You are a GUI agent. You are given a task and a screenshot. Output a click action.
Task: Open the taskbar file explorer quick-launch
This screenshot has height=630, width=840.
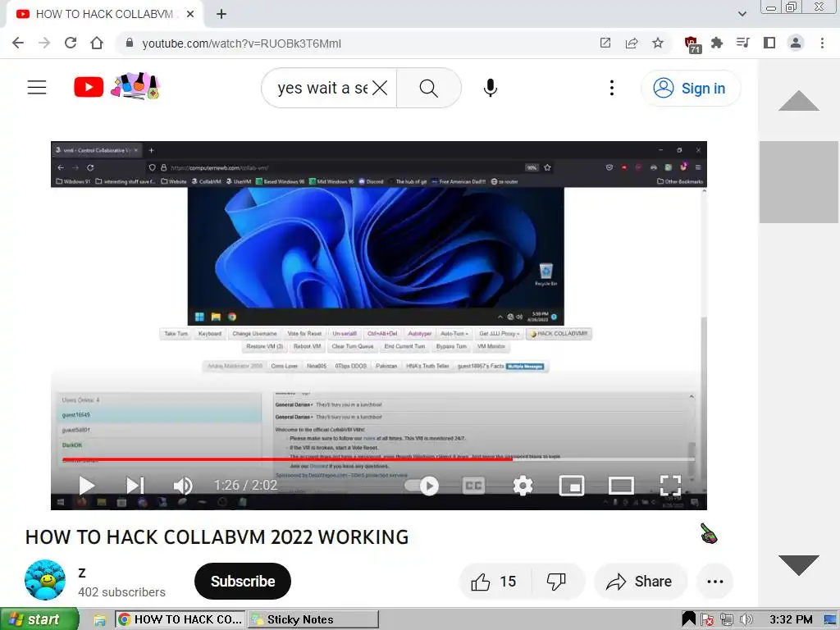pos(99,620)
